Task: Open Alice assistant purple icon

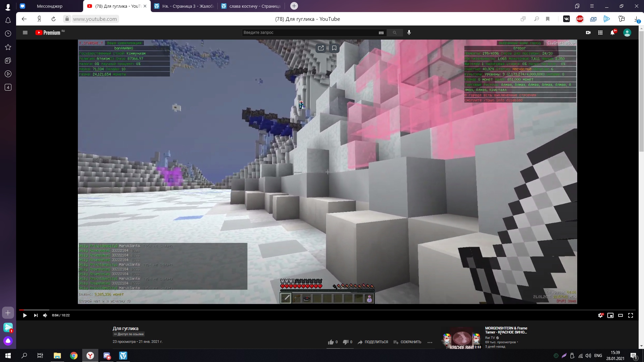Action: click(8, 341)
